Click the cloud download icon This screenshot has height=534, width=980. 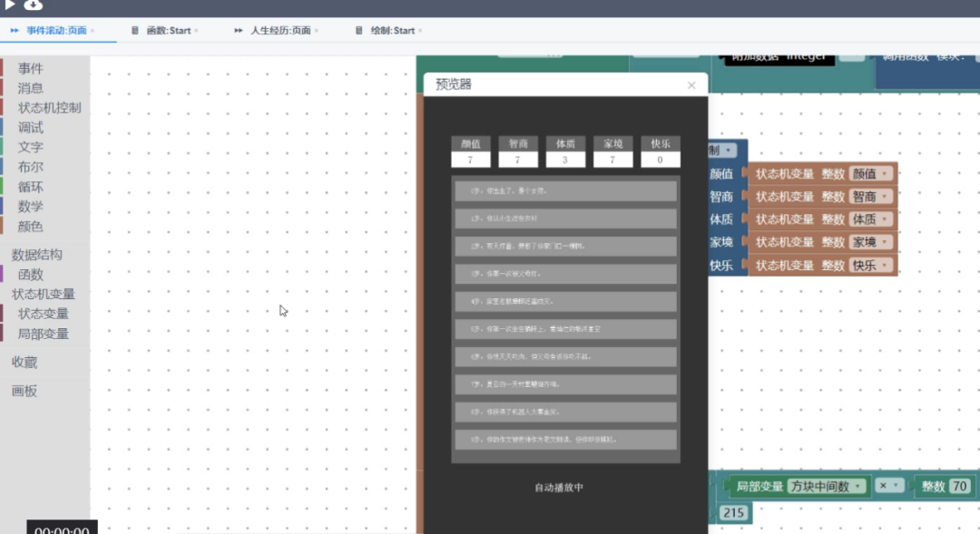(34, 5)
